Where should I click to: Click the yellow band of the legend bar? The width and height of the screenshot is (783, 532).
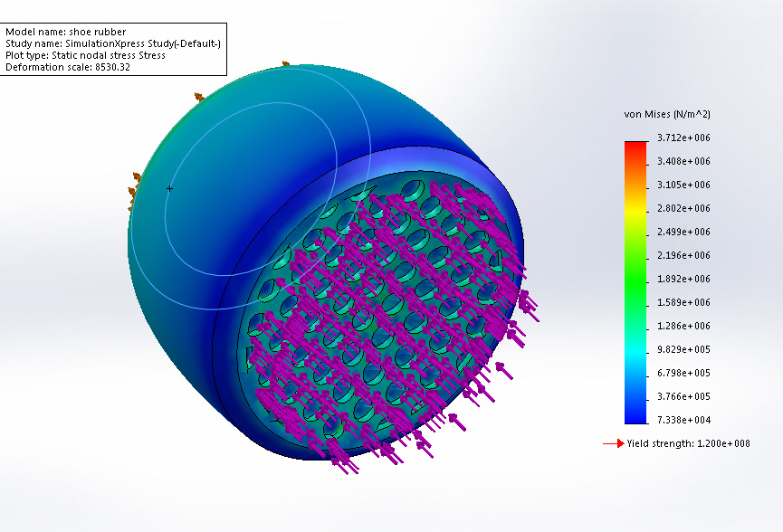[635, 211]
